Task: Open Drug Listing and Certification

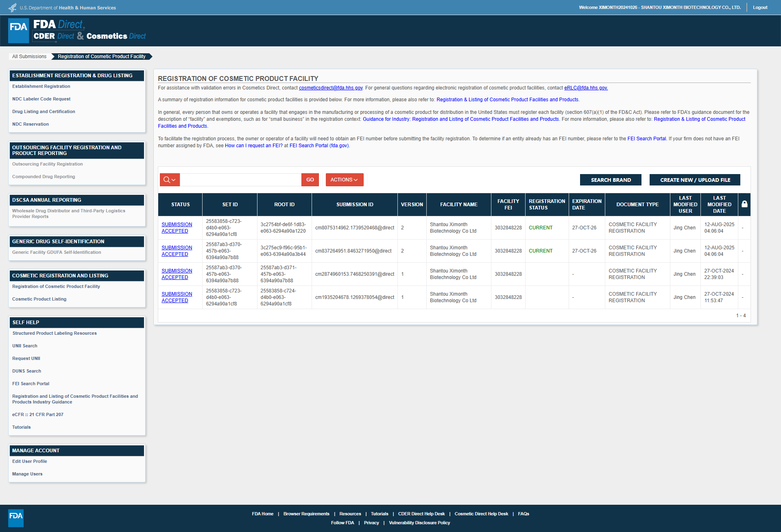Action: pos(44,111)
